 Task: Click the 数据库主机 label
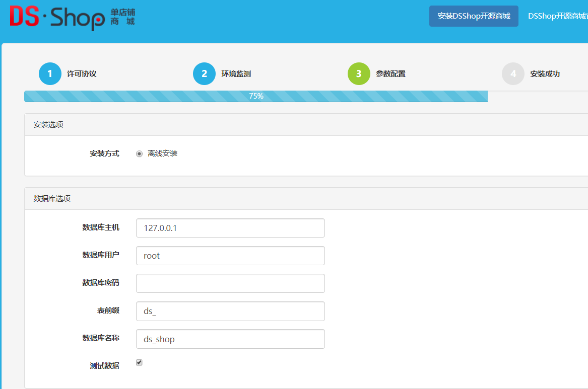101,227
